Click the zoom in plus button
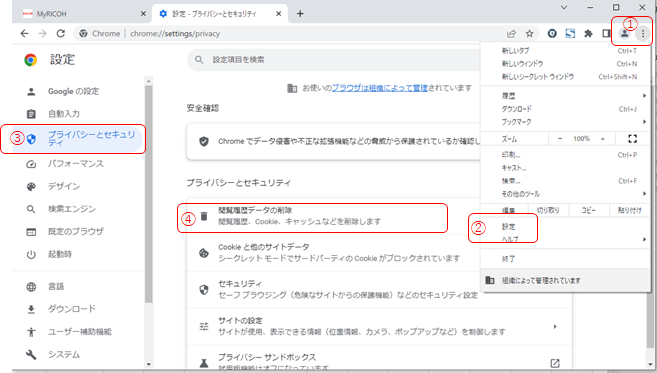This screenshot has height=373, width=657. click(x=603, y=139)
